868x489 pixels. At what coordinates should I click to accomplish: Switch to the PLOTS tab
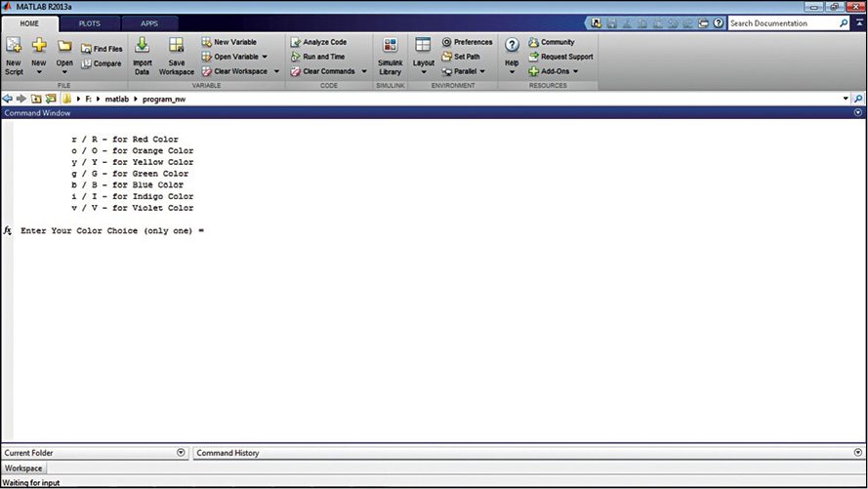89,22
